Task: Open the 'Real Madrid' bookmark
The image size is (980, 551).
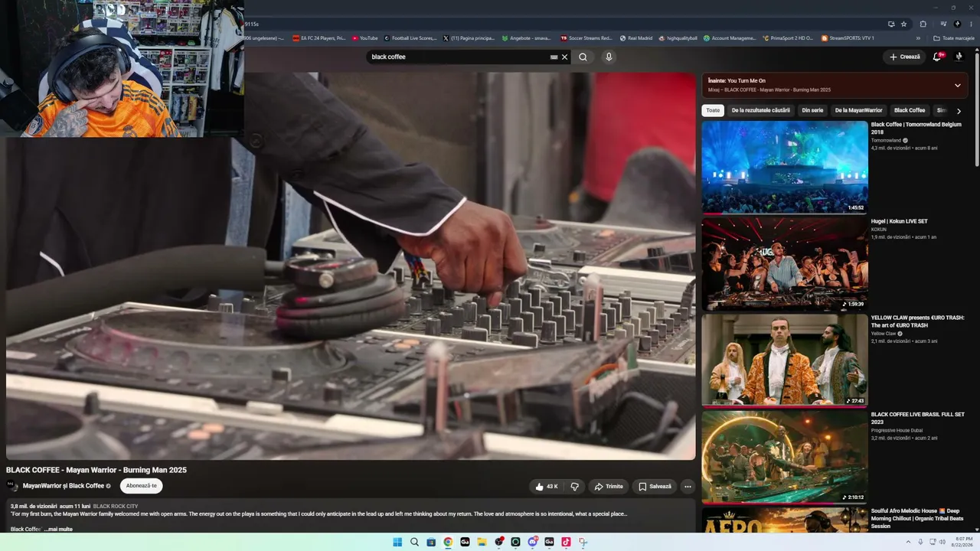Action: click(x=635, y=38)
